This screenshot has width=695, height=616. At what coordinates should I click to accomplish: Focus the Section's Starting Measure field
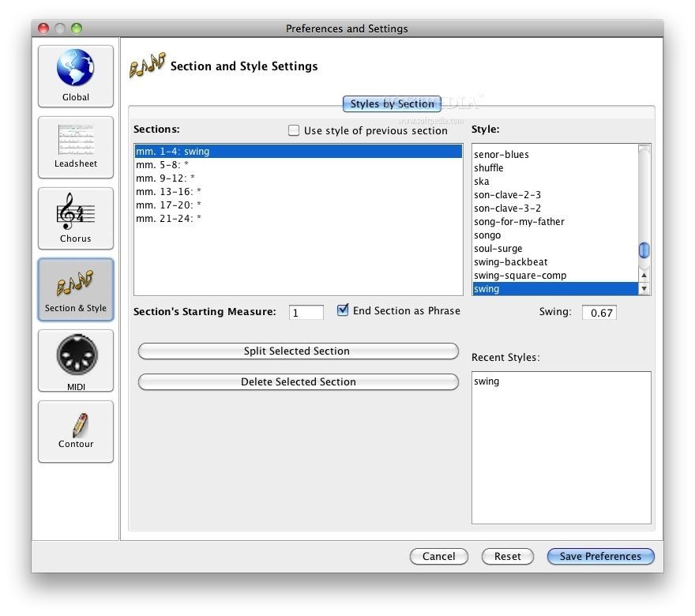(x=306, y=313)
